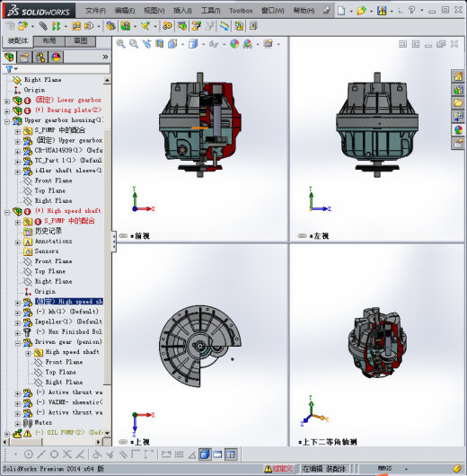Select the FeatureManager design tree icon
Viewport: 467px width, 476px height.
(10, 57)
